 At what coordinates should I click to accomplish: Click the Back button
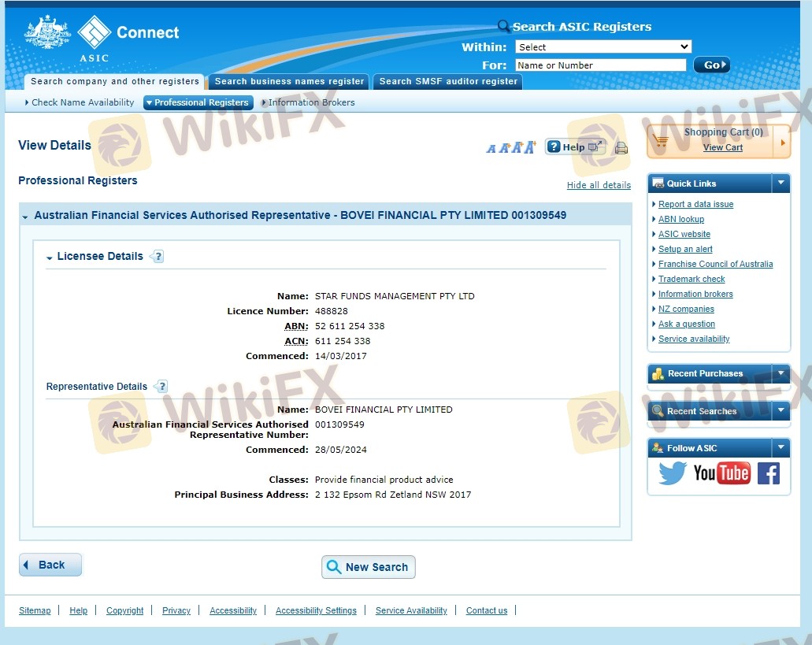point(50,565)
